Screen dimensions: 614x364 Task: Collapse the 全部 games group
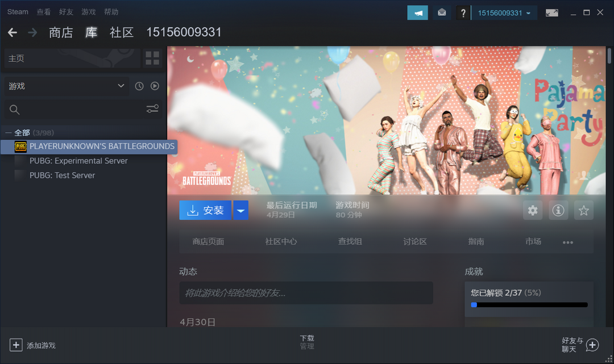pos(8,133)
